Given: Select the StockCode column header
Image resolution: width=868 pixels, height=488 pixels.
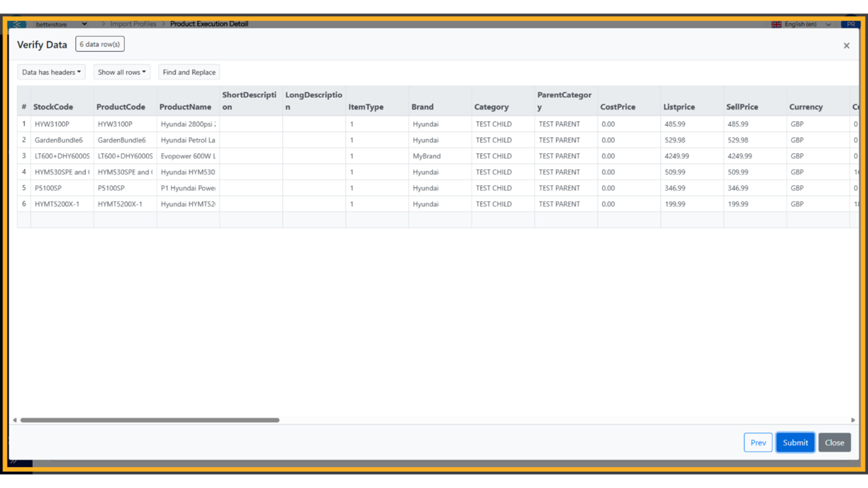Looking at the screenshot, I should (54, 107).
